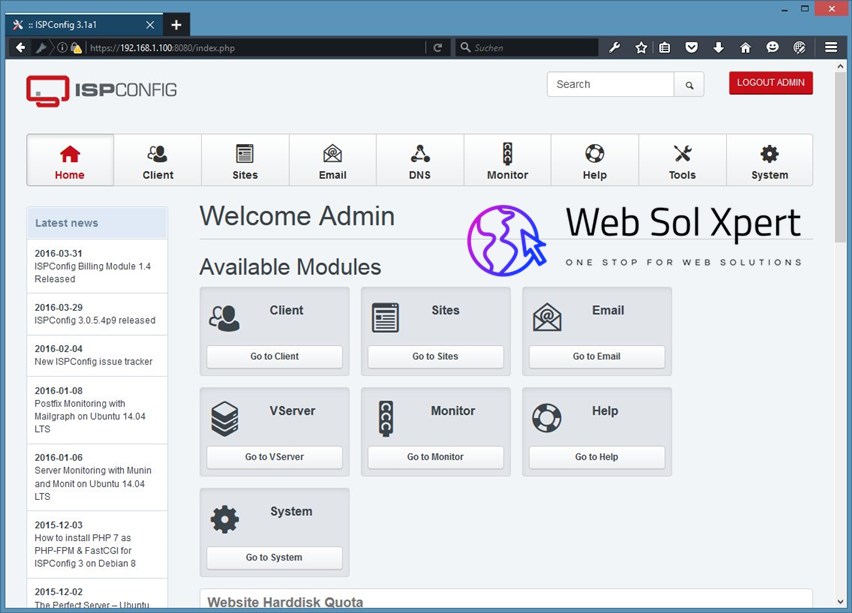The height and width of the screenshot is (613, 852).
Task: Click the Go to Client button
Action: click(274, 356)
